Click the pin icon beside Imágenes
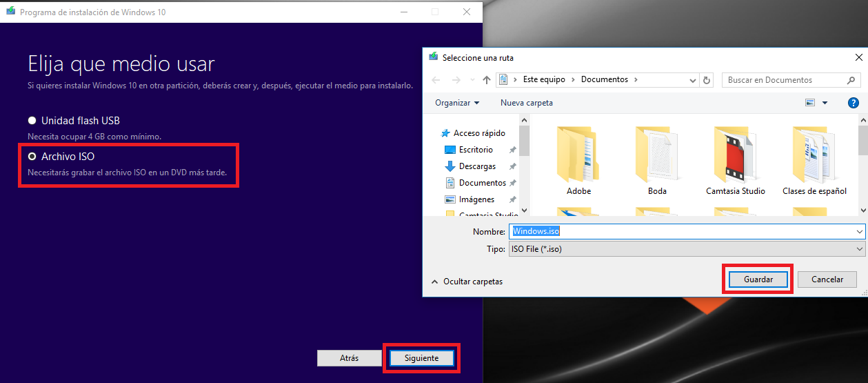Image resolution: width=868 pixels, height=383 pixels. (512, 199)
